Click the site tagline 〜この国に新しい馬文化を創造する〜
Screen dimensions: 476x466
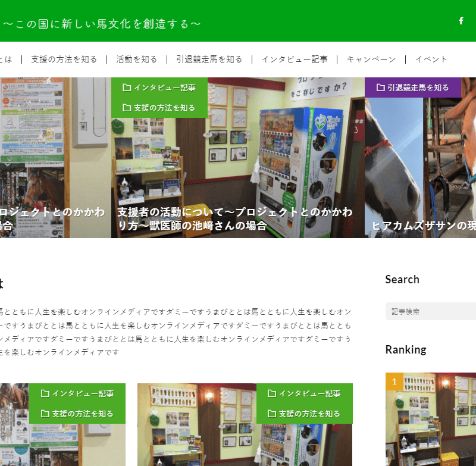click(102, 24)
